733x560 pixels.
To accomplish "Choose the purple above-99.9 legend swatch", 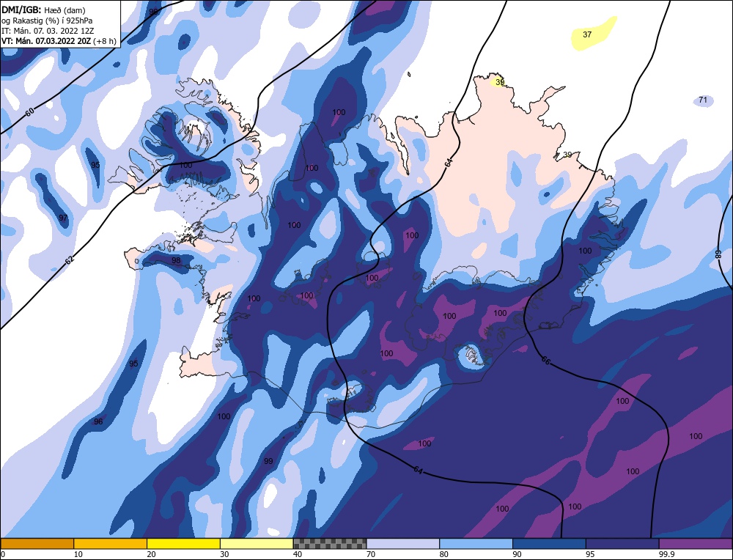I will (696, 543).
